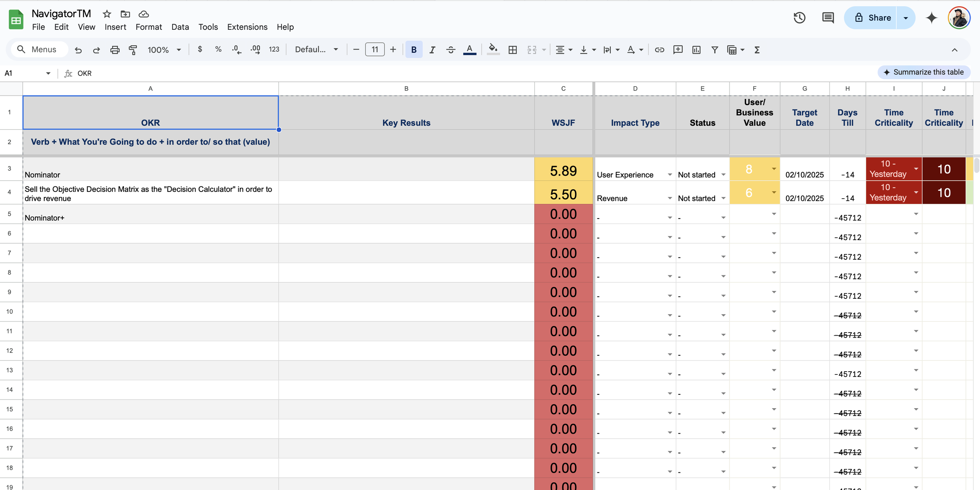The image size is (980, 490).
Task: Open business value 8 dropdown
Action: tap(774, 169)
